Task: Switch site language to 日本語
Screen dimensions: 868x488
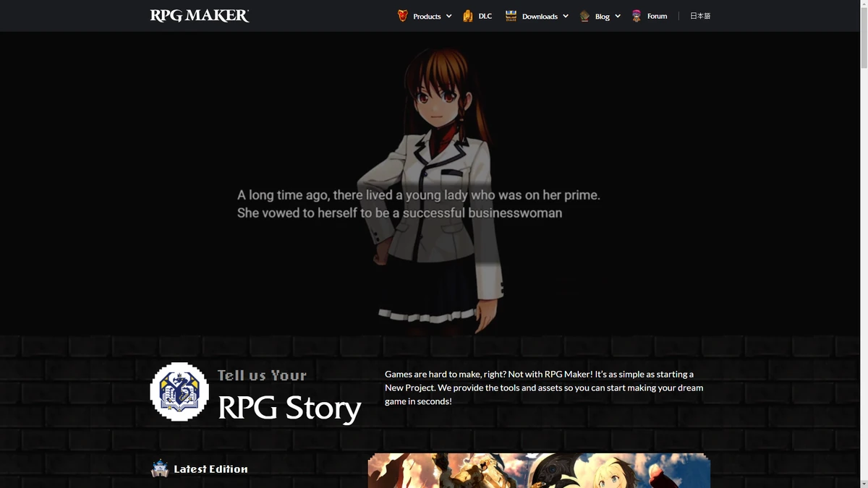Action: coord(699,15)
